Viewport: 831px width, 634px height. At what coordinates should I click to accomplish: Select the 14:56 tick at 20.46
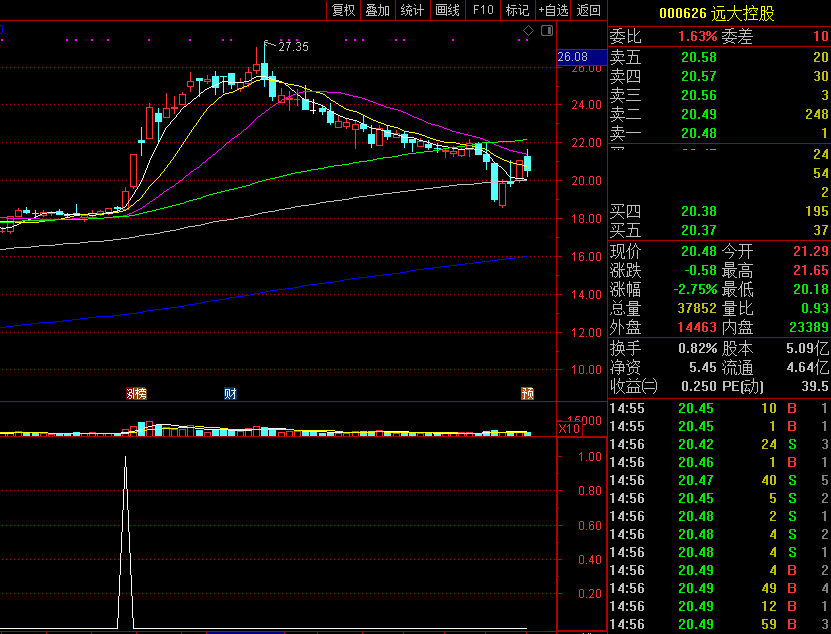click(x=719, y=462)
